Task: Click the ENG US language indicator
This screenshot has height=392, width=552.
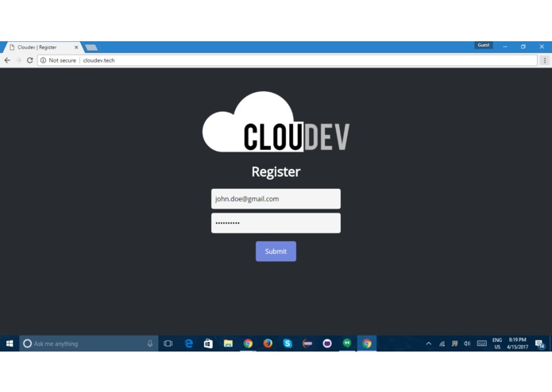Action: pyautogui.click(x=497, y=344)
